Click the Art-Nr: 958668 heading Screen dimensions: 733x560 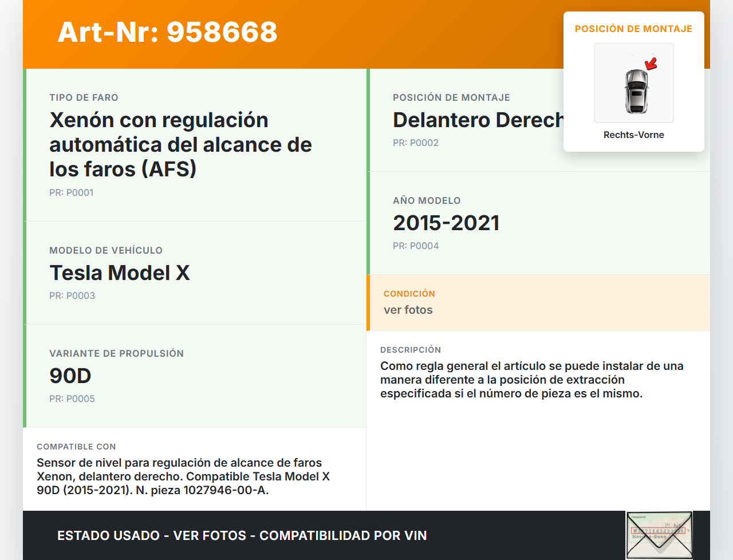pos(167,32)
